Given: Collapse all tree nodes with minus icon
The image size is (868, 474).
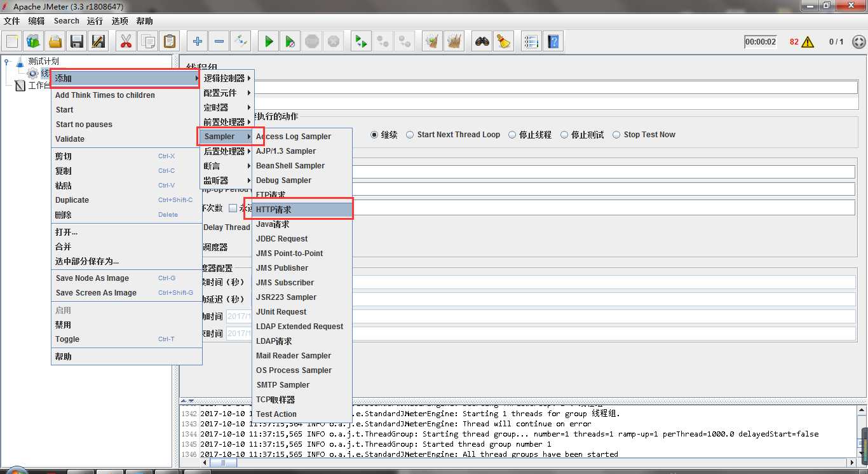Looking at the screenshot, I should [219, 42].
